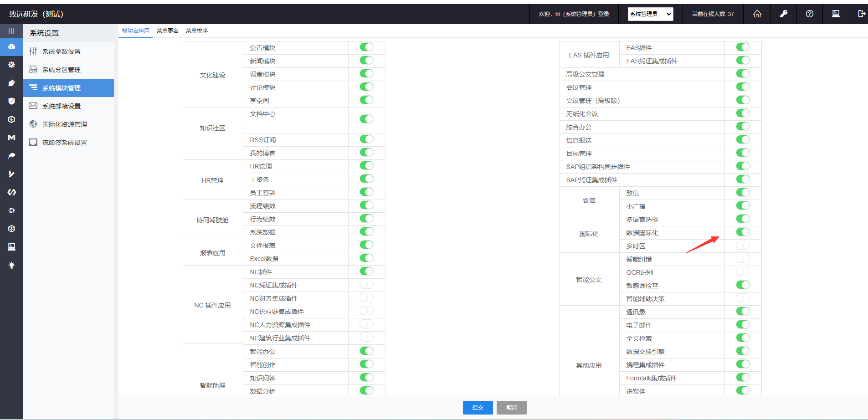
Task: Switch to the 菜单更名 tab
Action: pyautogui.click(x=167, y=31)
